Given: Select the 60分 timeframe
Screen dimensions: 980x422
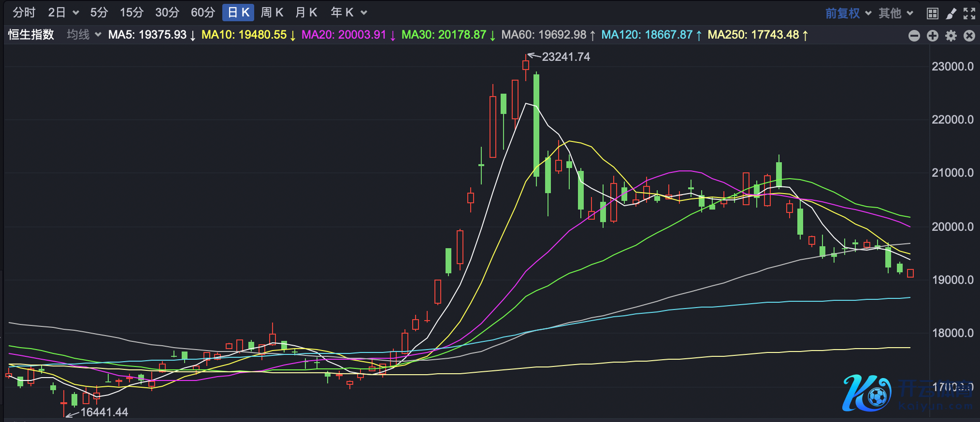Looking at the screenshot, I should [x=202, y=13].
